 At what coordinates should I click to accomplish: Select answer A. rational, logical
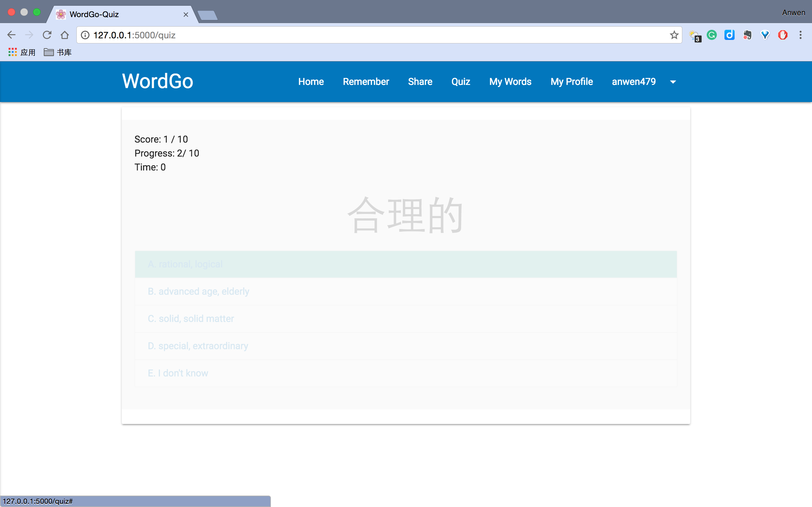pyautogui.click(x=405, y=264)
